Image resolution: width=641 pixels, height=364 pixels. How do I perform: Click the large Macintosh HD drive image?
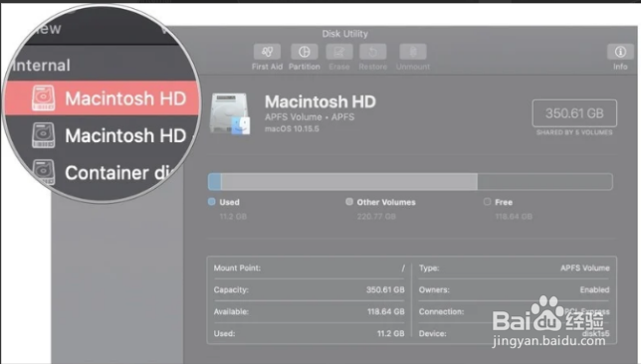[230, 113]
